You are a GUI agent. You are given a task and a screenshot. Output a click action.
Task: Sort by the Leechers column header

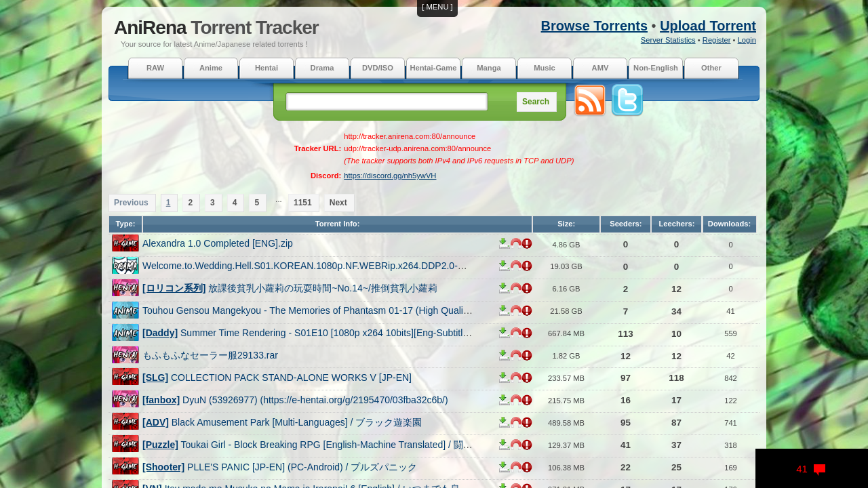click(x=676, y=224)
